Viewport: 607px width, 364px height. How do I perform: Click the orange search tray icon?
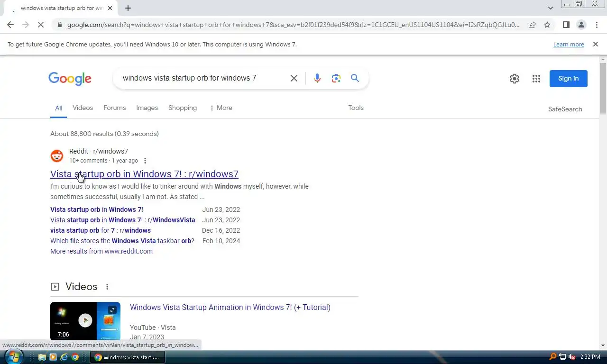[552, 357]
